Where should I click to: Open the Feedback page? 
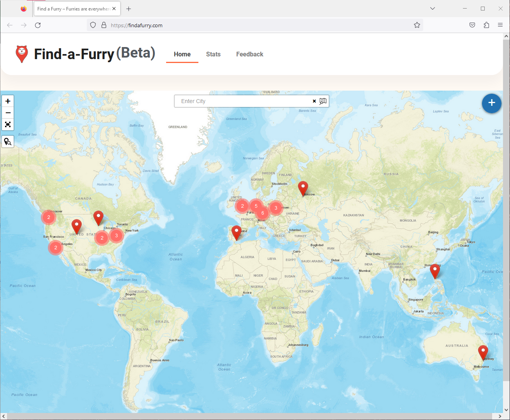pos(250,54)
